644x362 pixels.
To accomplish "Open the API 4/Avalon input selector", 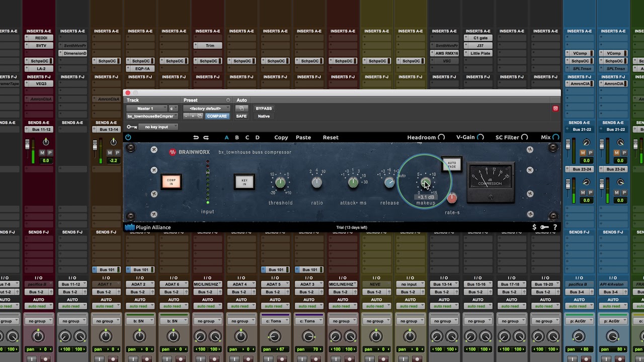I will (612, 285).
